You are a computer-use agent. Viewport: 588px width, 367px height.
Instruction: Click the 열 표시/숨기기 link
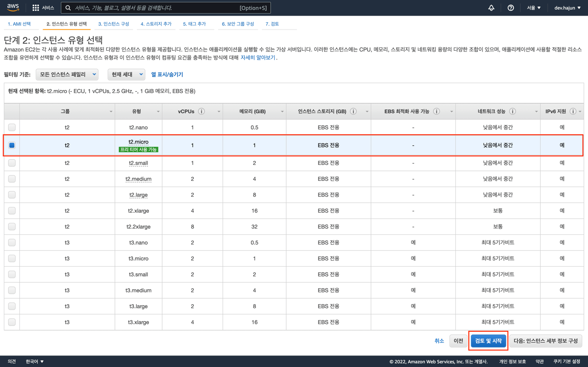click(167, 74)
